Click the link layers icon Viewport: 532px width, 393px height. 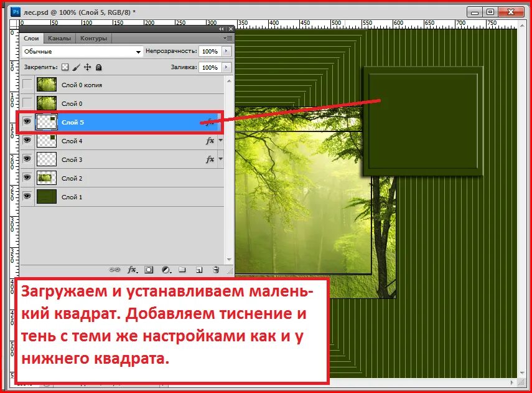(114, 270)
